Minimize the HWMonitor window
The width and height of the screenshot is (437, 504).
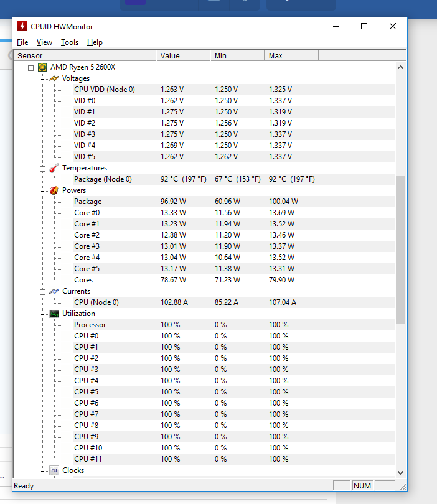pyautogui.click(x=336, y=26)
